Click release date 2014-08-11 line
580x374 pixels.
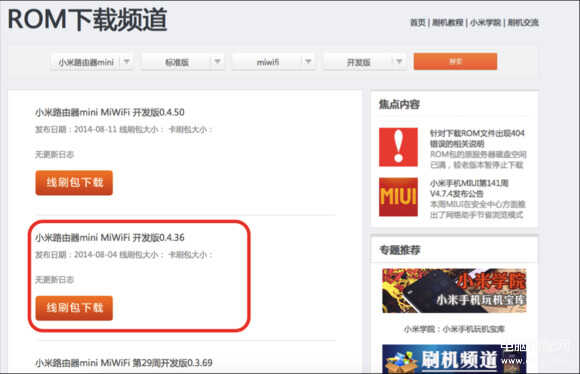pos(124,129)
